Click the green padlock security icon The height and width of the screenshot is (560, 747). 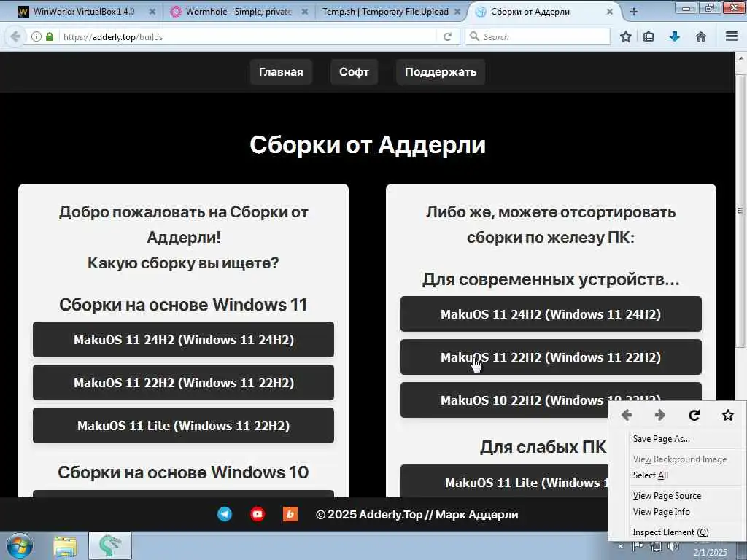click(50, 36)
